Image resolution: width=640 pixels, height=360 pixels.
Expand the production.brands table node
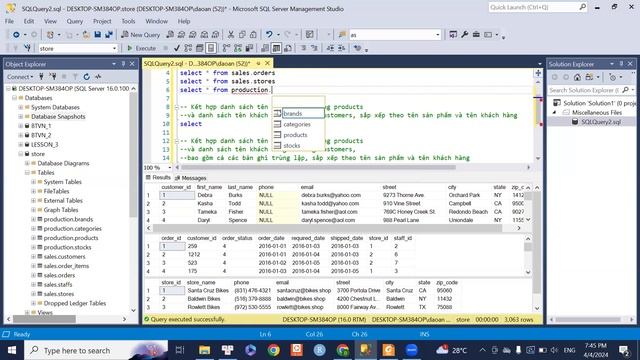[33, 219]
